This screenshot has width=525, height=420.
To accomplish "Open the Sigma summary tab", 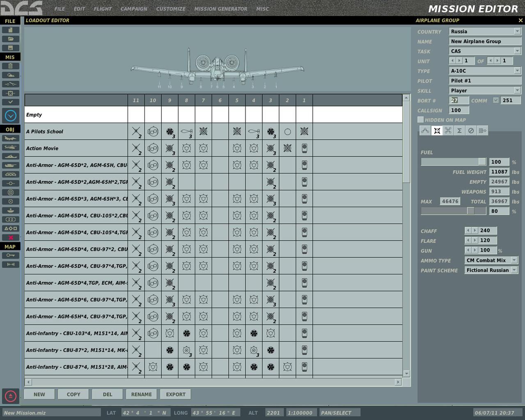I will pos(459,131).
